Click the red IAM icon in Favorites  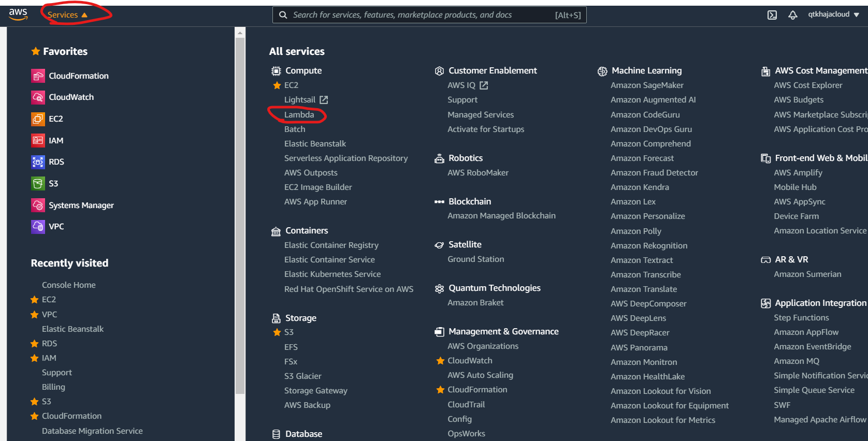pos(38,140)
